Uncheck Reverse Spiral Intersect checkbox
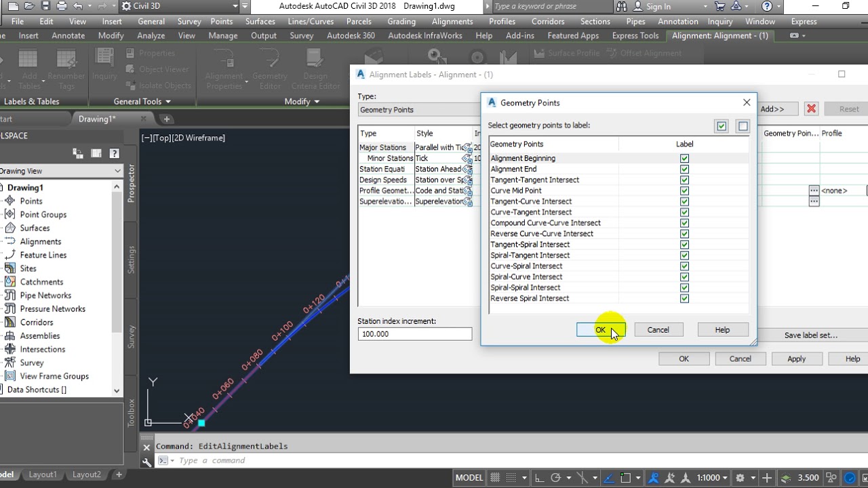The width and height of the screenshot is (868, 488). click(684, 298)
